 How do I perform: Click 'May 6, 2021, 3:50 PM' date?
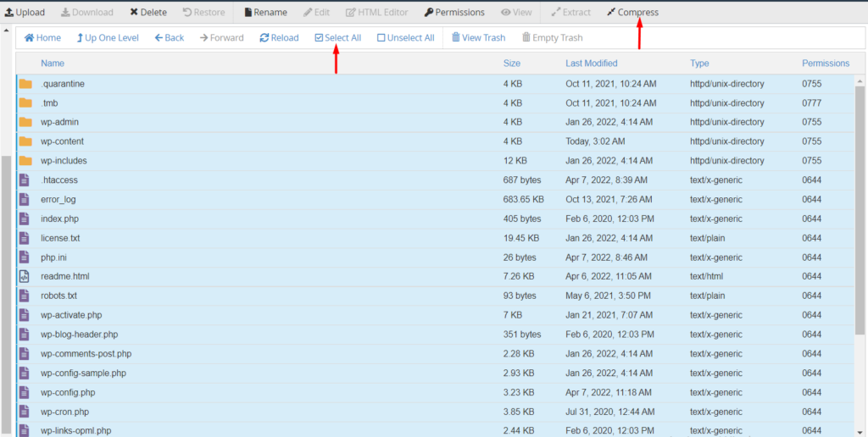[x=608, y=296]
